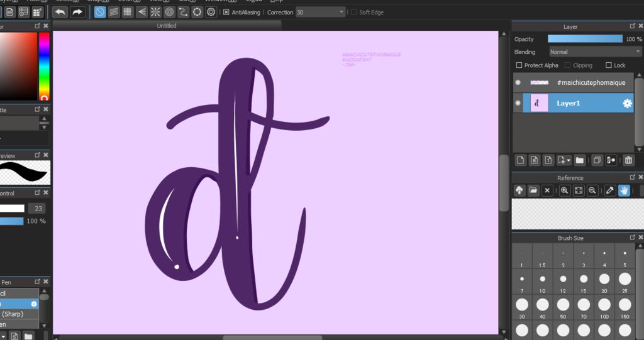The width and height of the screenshot is (644, 340).
Task: Click the Redo arrow in the toolbar
Action: [77, 12]
